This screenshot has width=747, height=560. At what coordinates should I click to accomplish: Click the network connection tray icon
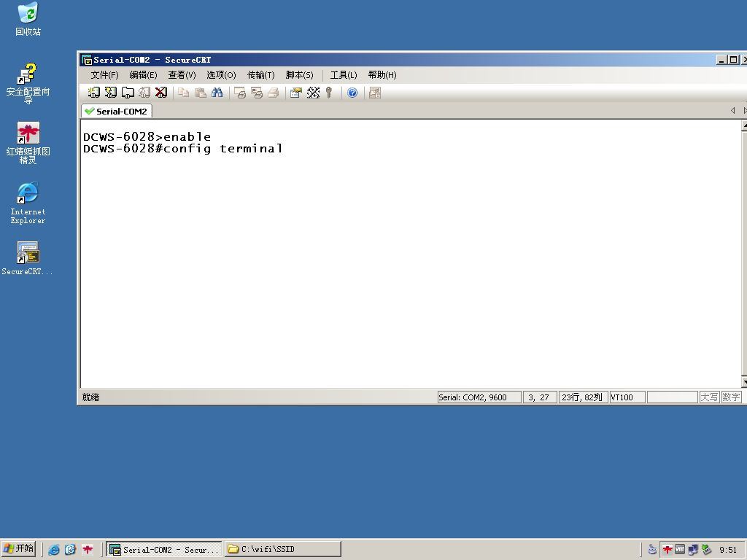click(x=693, y=550)
